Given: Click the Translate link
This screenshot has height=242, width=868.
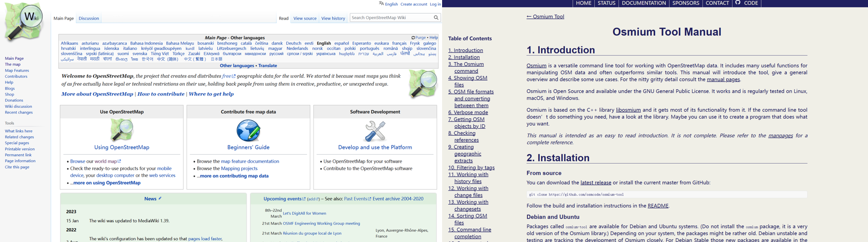Looking at the screenshot, I should [x=267, y=66].
